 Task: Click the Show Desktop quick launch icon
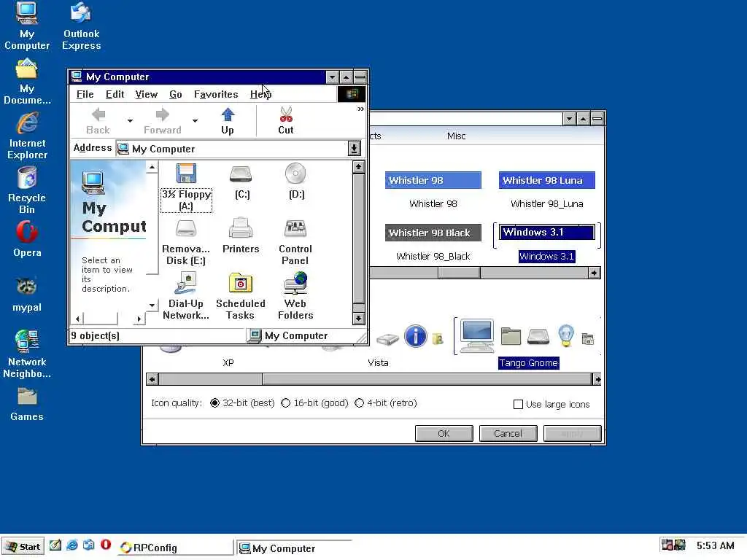click(x=55, y=545)
